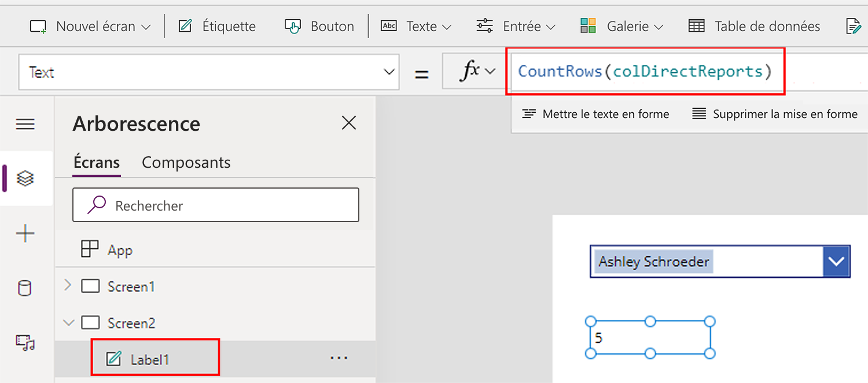868x383 pixels.
Task: Open the media panel icon
Action: coord(25,342)
